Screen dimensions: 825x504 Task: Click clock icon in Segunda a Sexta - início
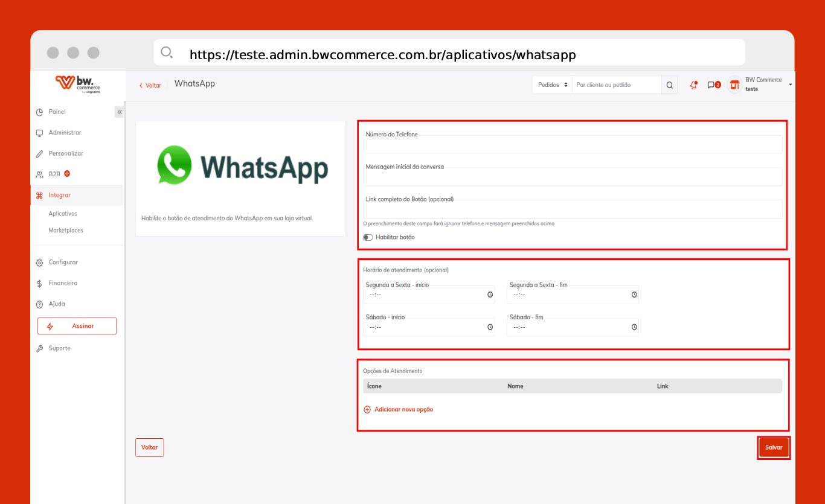(490, 295)
